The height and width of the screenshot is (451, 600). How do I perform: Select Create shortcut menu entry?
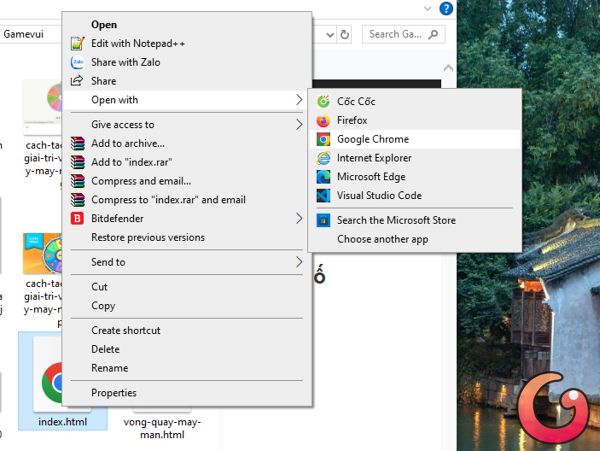pyautogui.click(x=125, y=330)
